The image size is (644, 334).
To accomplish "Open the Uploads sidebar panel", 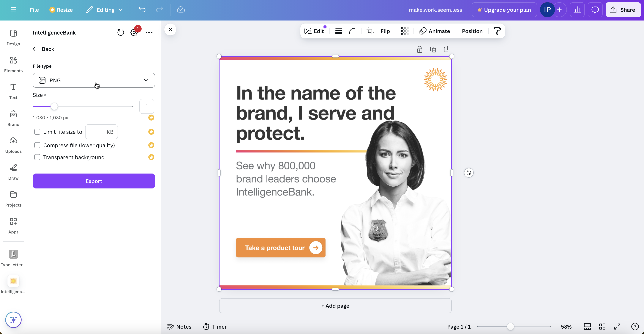I will pyautogui.click(x=13, y=145).
